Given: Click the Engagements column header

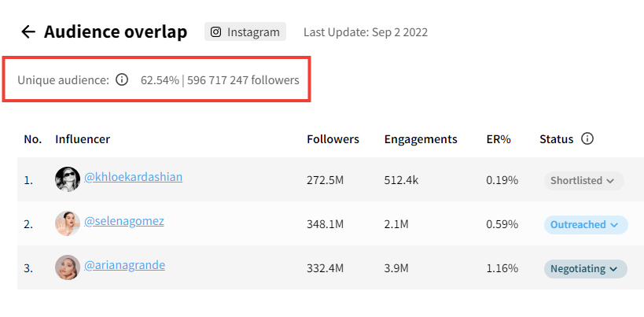Looking at the screenshot, I should (x=421, y=139).
